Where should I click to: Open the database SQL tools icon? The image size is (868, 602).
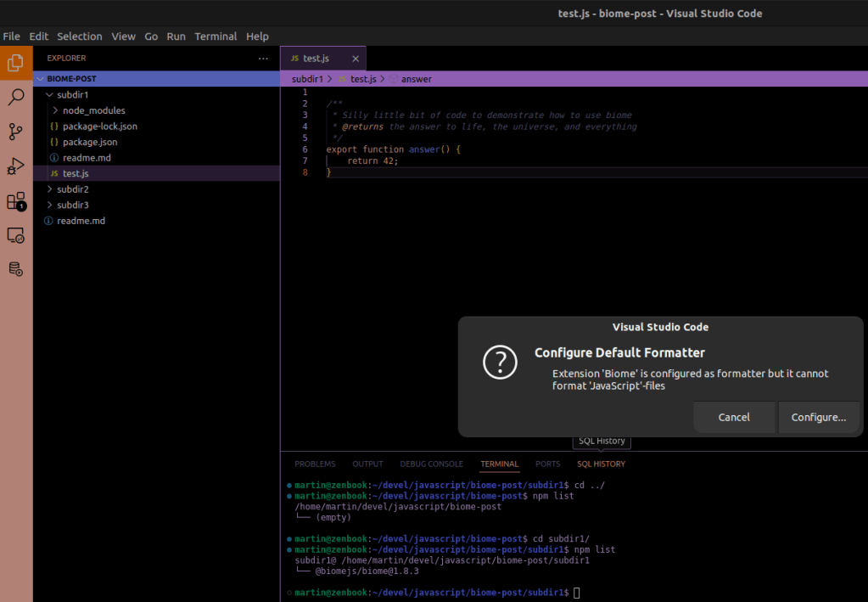coord(15,269)
